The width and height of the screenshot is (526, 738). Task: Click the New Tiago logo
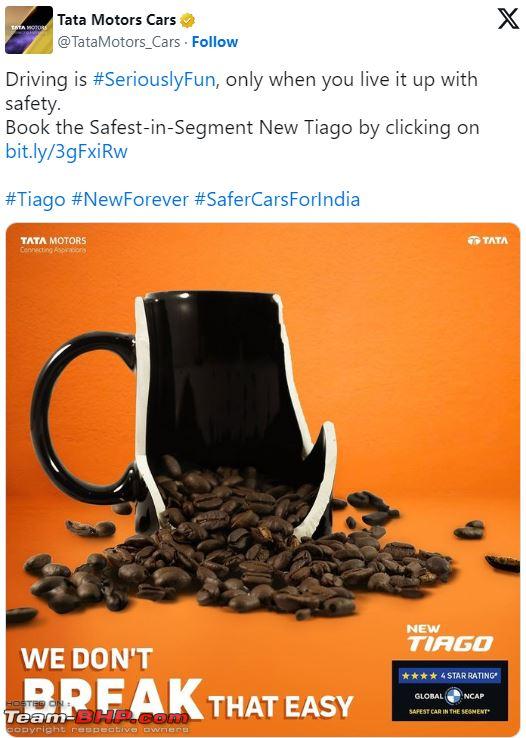coord(450,639)
